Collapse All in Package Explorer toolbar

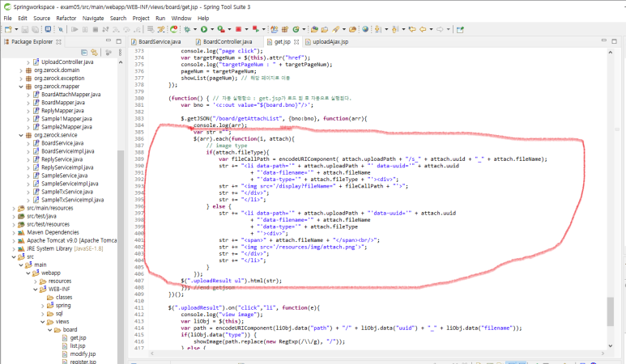84,53
